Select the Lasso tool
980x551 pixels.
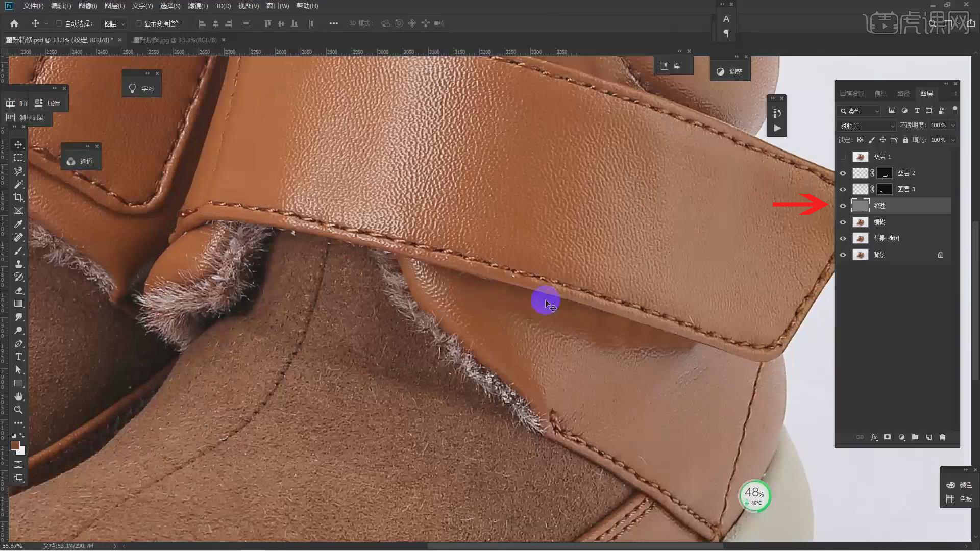(x=18, y=171)
